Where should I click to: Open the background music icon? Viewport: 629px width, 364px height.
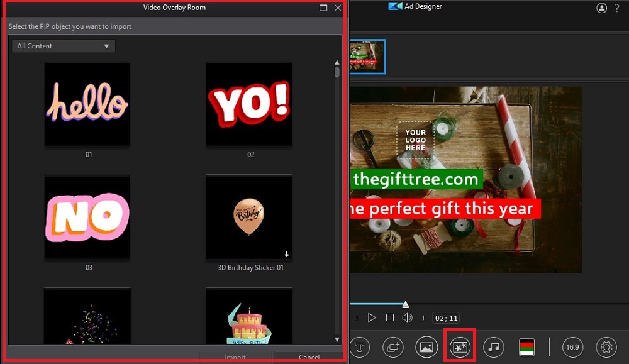click(x=494, y=346)
